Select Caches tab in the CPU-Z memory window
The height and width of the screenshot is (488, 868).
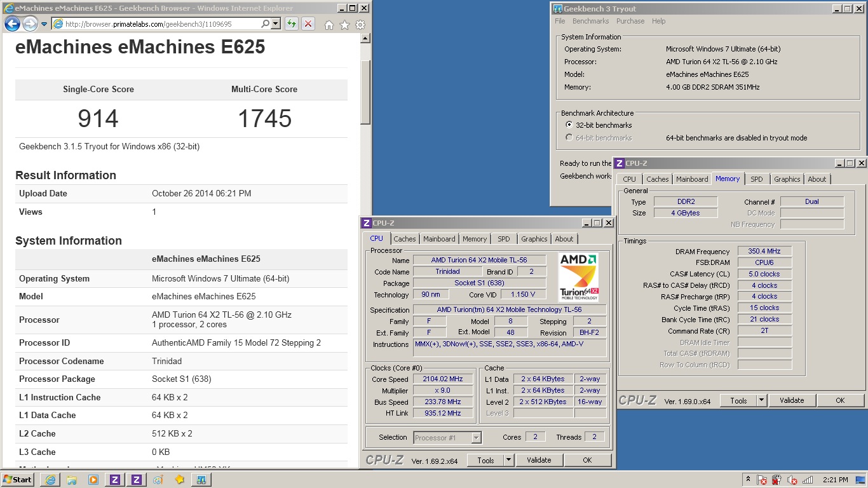coord(658,179)
